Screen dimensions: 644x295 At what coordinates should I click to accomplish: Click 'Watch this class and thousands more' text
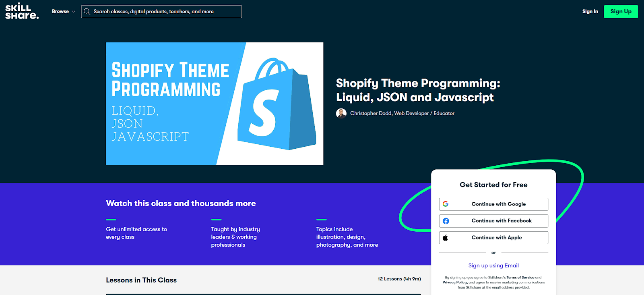pyautogui.click(x=181, y=204)
